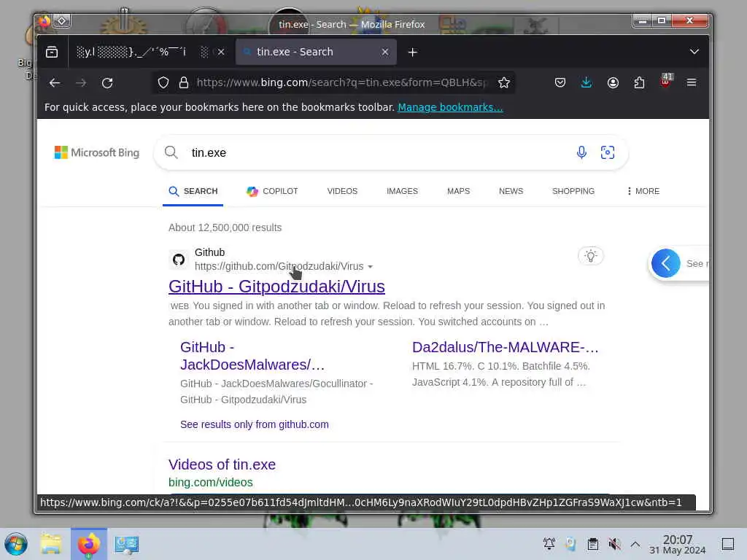Open the file manager folder on the taskbar
Viewport: 747px width, 560px height.
(51, 544)
